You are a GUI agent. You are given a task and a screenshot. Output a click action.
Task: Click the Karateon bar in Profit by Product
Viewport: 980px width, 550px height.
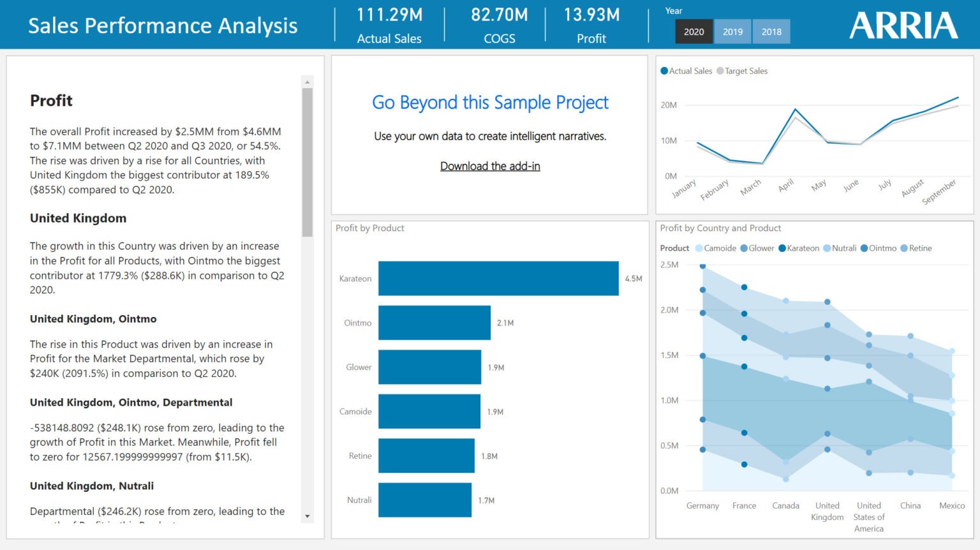498,279
